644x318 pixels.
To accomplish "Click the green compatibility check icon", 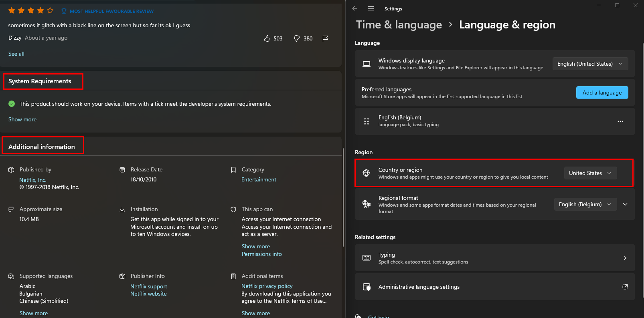I will (12, 104).
